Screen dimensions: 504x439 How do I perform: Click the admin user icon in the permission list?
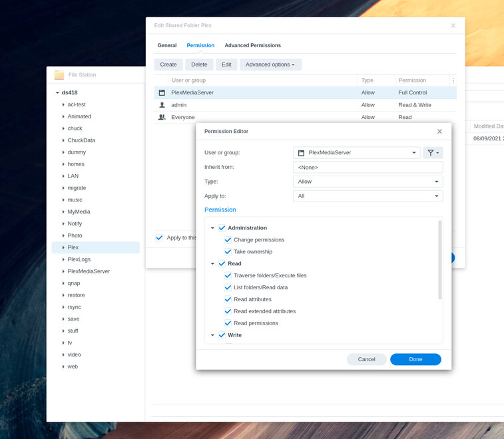tap(162, 104)
